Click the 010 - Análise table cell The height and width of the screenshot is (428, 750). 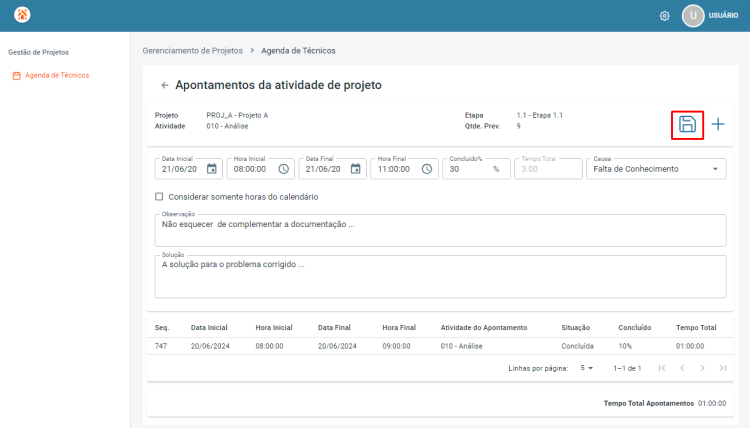point(461,346)
